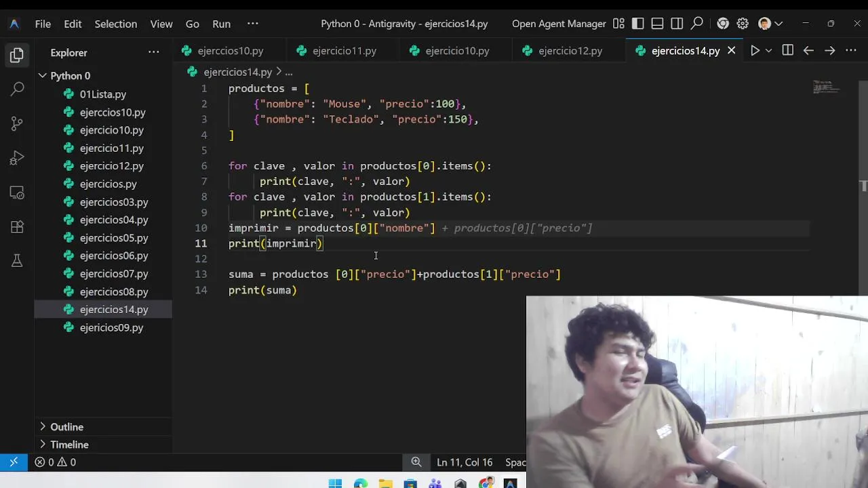Go back with the left arrow
The height and width of the screenshot is (488, 868).
pyautogui.click(x=808, y=51)
